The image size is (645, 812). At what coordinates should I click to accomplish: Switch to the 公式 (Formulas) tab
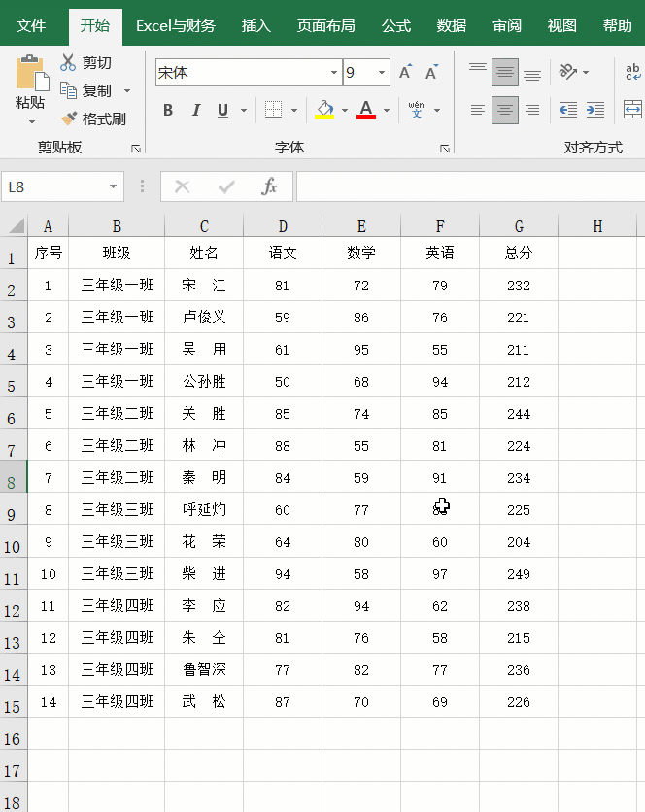(x=395, y=26)
